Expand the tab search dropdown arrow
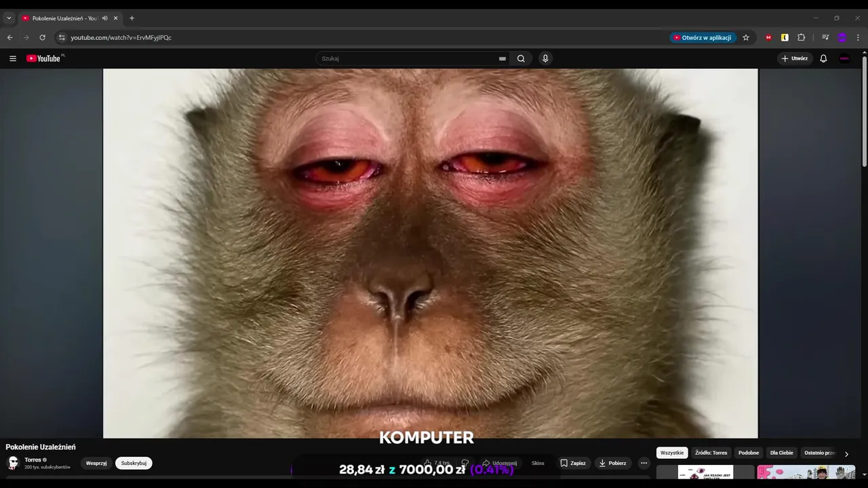Viewport: 868px width, 488px height. [x=9, y=18]
